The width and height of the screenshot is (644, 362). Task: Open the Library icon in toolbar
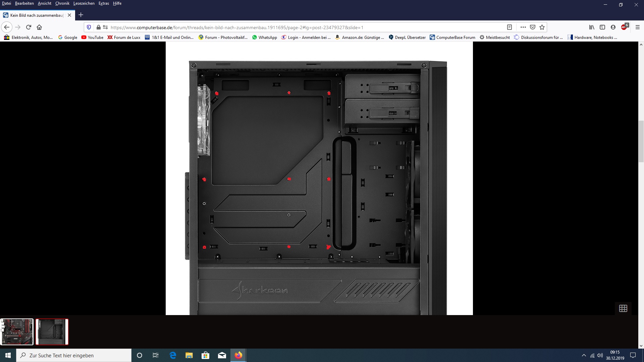click(592, 27)
